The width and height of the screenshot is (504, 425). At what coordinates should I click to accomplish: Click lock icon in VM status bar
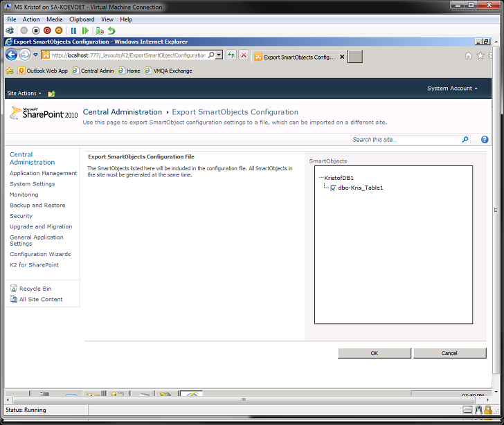tap(488, 410)
